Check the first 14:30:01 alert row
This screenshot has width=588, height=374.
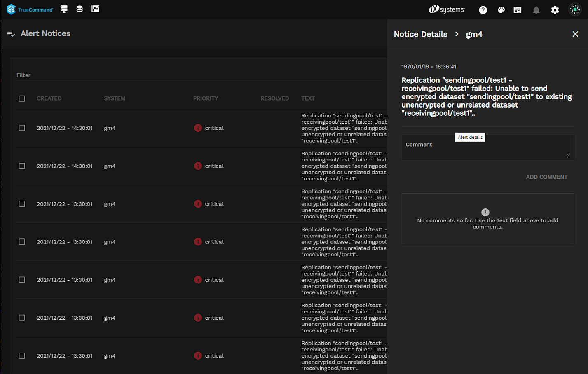[22, 128]
